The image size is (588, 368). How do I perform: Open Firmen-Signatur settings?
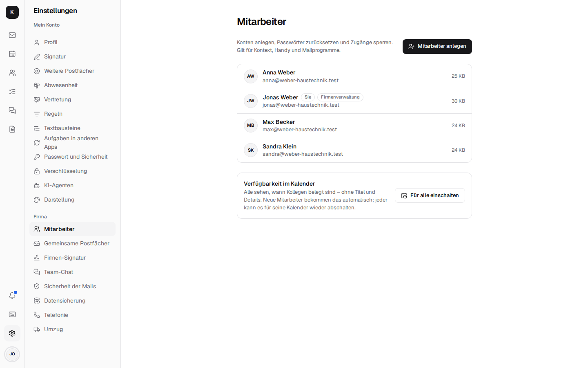[72, 258]
